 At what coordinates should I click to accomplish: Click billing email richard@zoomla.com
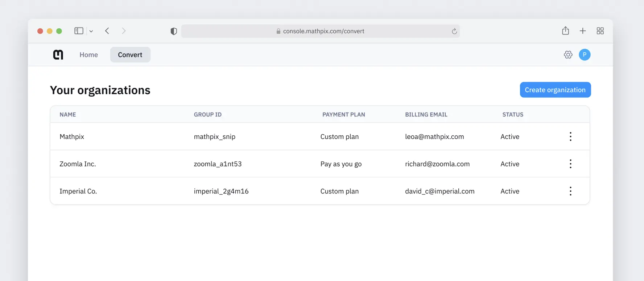437,164
